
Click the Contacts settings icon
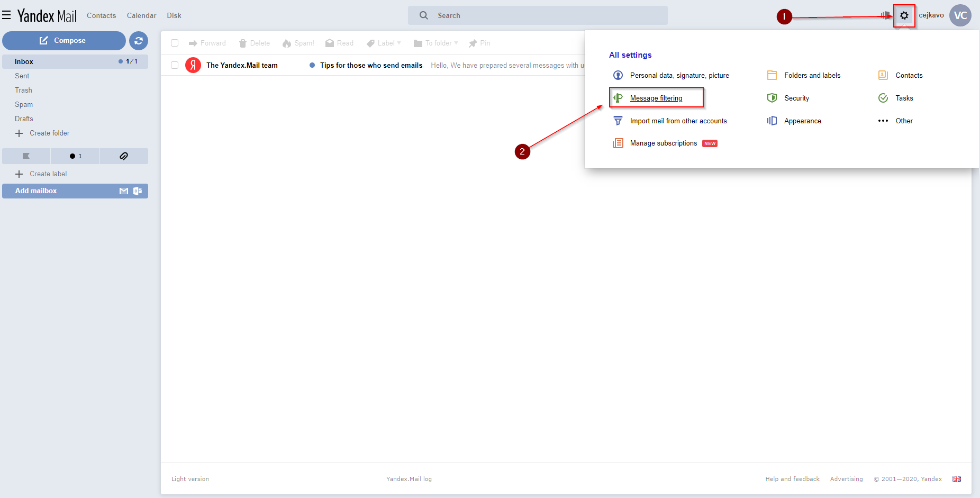point(883,75)
